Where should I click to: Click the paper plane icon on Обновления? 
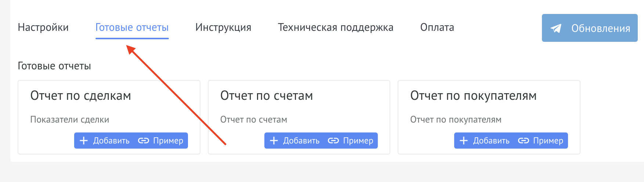[x=556, y=28]
